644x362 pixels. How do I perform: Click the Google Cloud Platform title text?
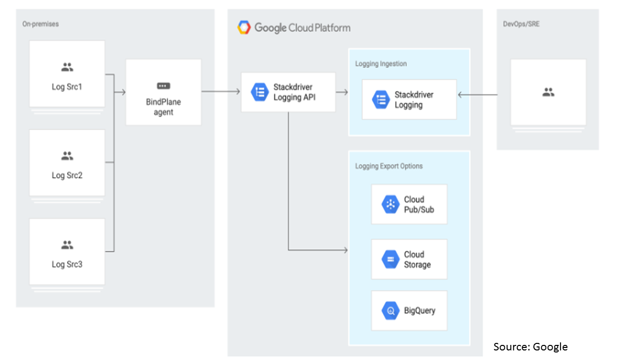tap(302, 28)
